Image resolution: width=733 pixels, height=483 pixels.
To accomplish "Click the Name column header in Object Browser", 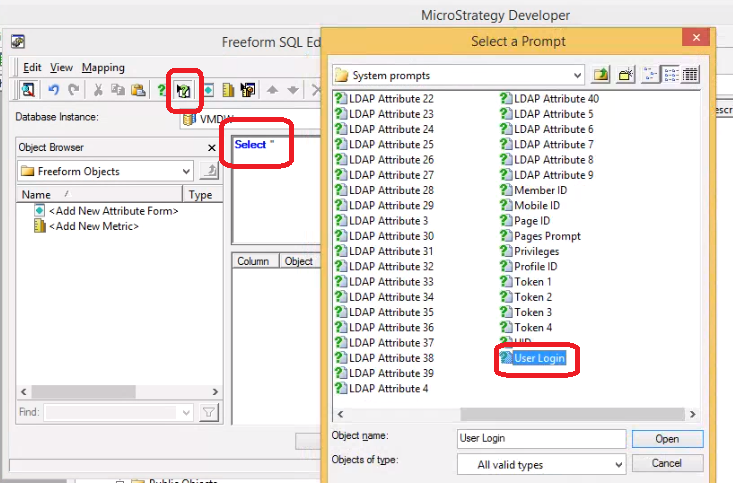I will pyautogui.click(x=99, y=195).
